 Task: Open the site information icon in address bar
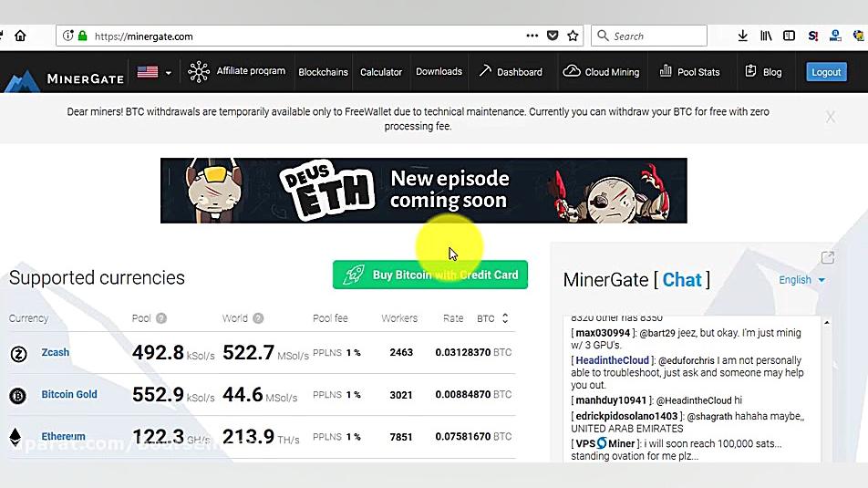pyautogui.click(x=67, y=36)
